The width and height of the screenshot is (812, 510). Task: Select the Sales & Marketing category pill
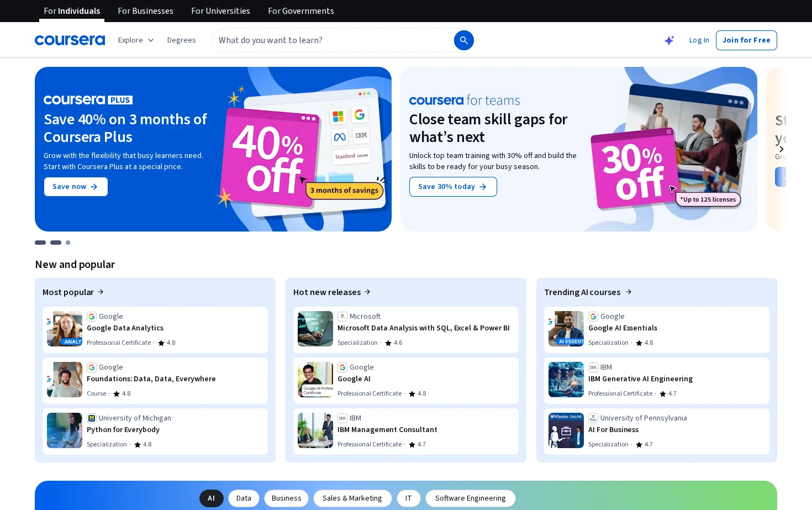coord(352,498)
